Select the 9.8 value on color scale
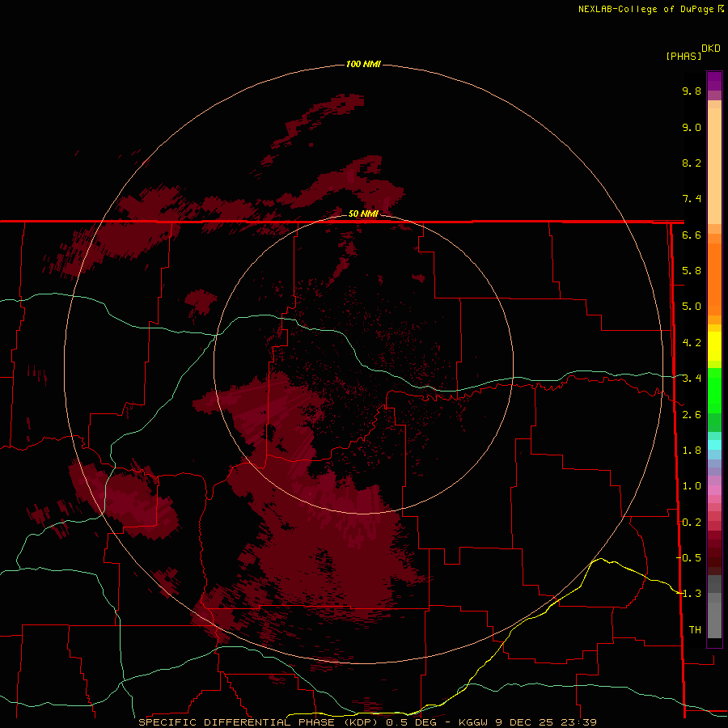The height and width of the screenshot is (728, 728). click(x=692, y=91)
